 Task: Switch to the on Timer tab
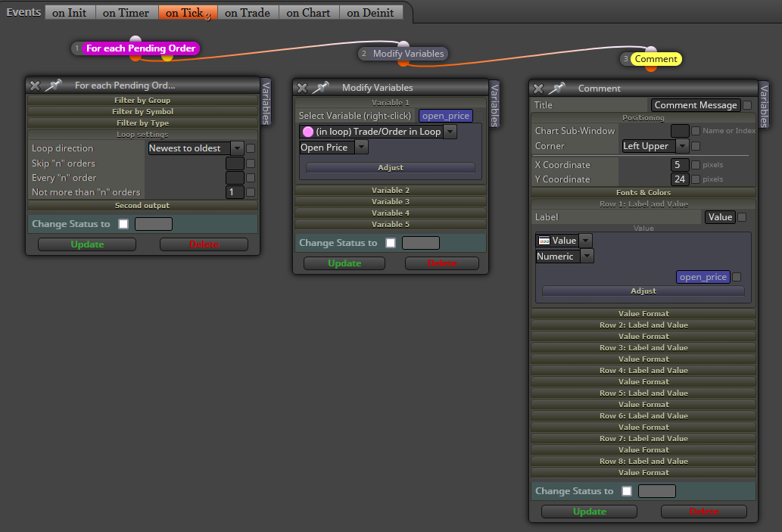126,13
